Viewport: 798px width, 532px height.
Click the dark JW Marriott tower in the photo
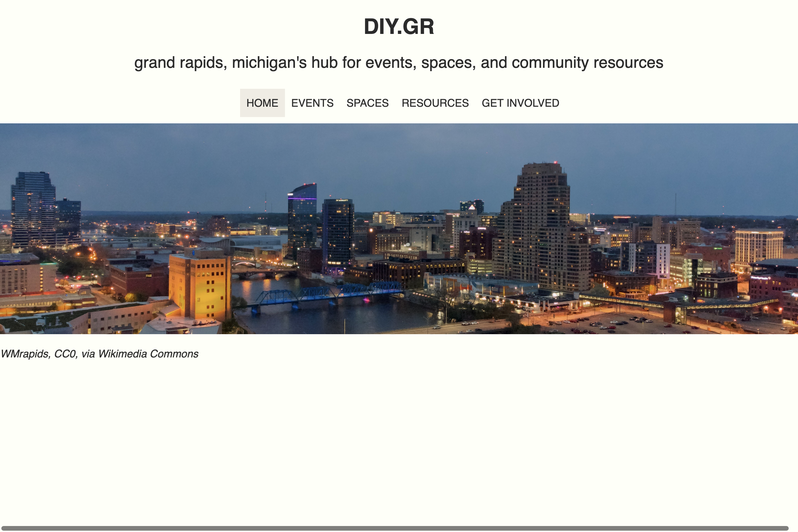(338, 234)
